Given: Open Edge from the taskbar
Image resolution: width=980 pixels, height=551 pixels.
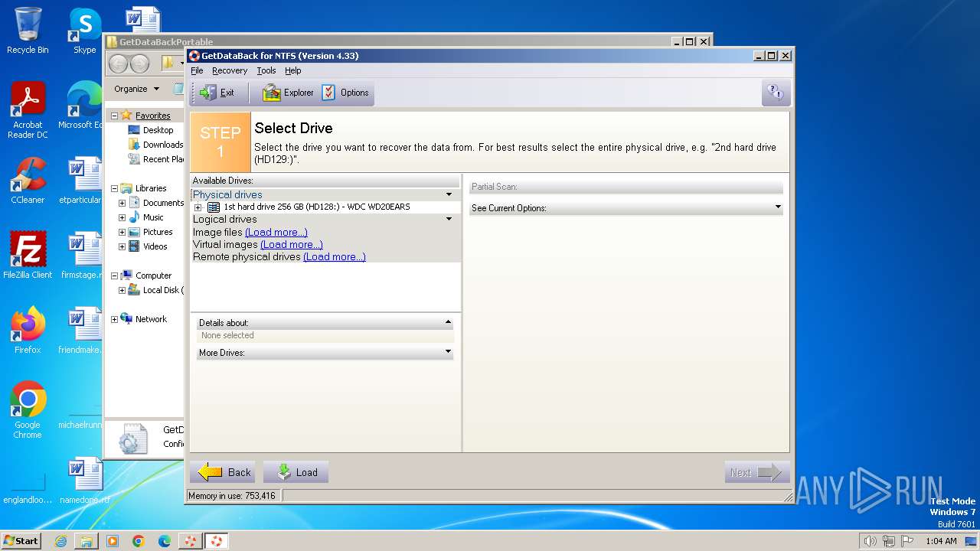Looking at the screenshot, I should tap(165, 541).
